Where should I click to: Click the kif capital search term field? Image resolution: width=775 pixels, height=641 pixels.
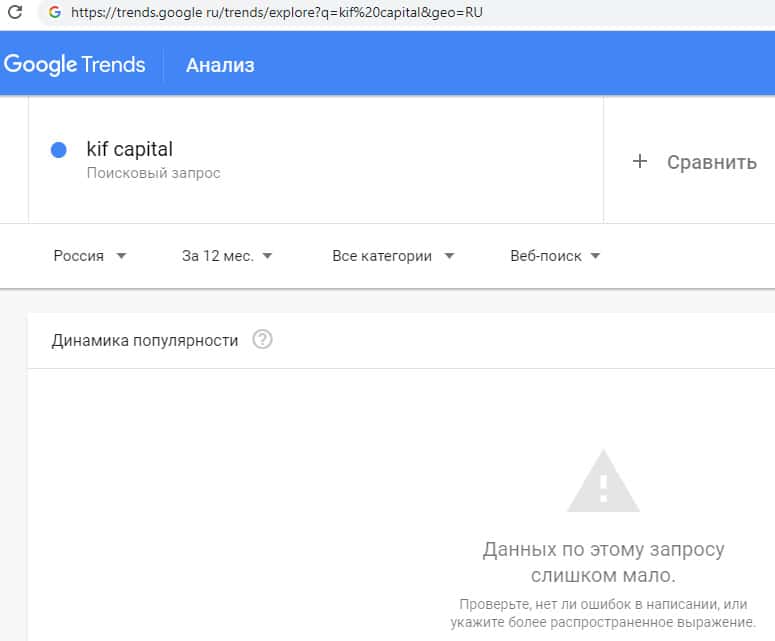(x=130, y=150)
